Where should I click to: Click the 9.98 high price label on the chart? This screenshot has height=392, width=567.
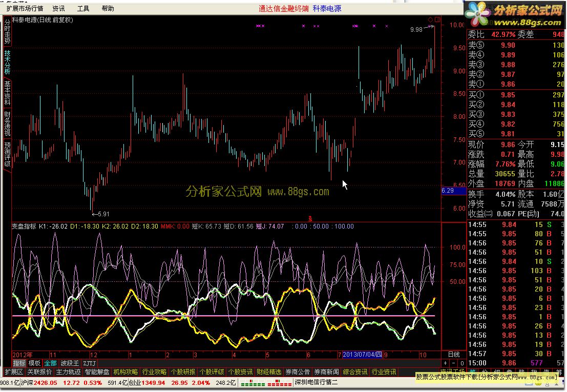point(416,30)
